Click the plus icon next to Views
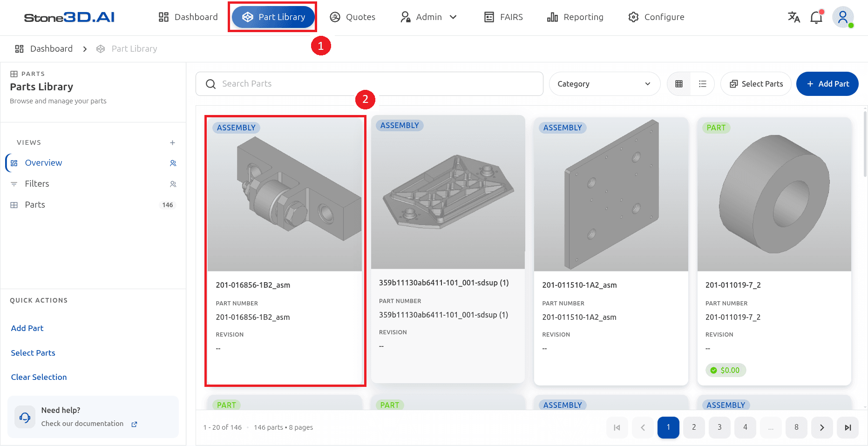This screenshot has height=446, width=868. click(172, 142)
